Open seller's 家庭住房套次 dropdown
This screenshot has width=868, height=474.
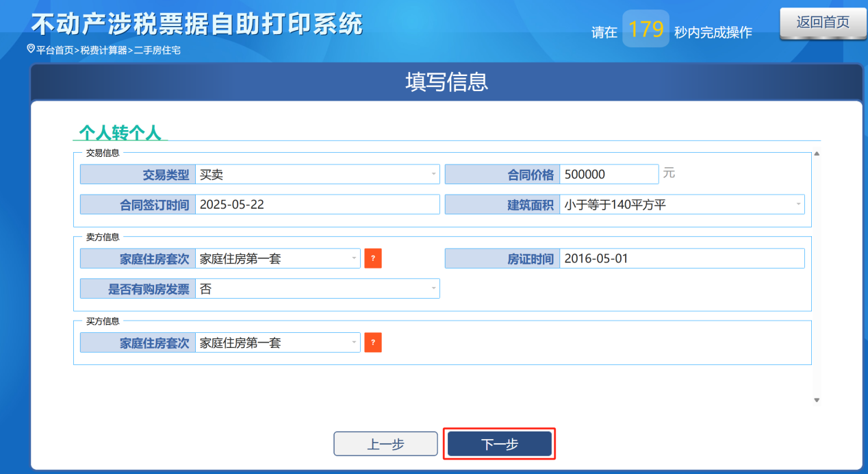pos(277,258)
